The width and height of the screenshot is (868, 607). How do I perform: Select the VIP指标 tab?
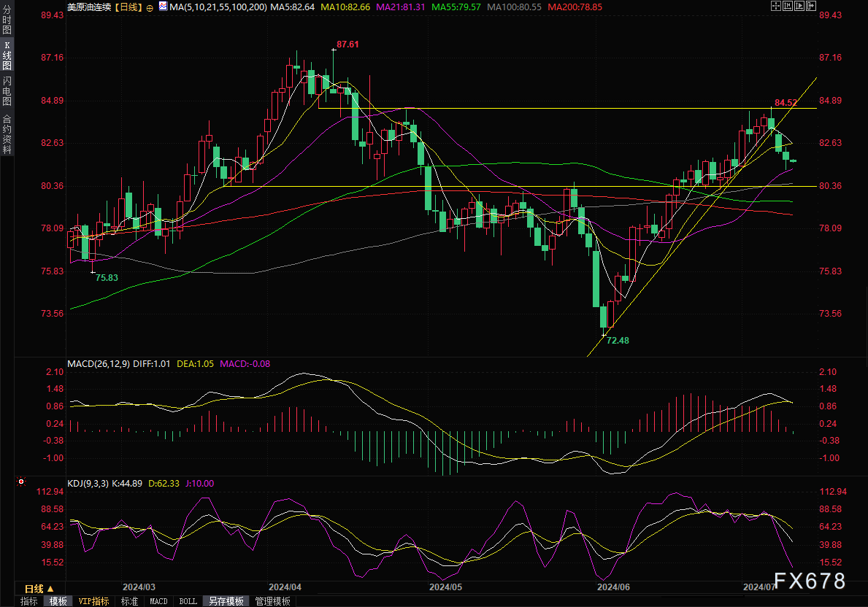point(94,601)
